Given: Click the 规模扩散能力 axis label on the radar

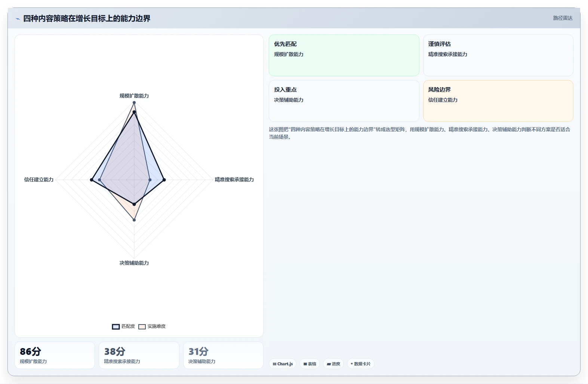Looking at the screenshot, I should click(x=134, y=96).
